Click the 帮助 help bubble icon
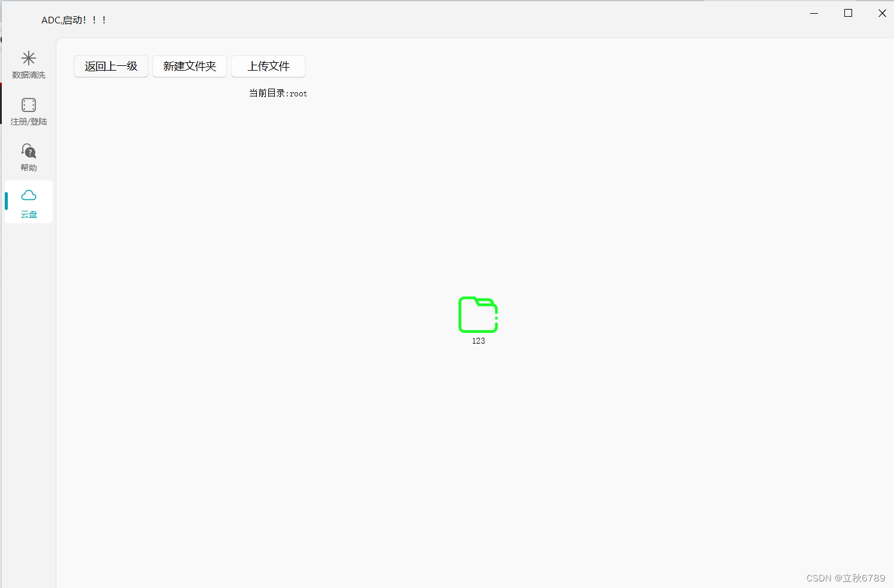The height and width of the screenshot is (588, 894). tap(28, 151)
